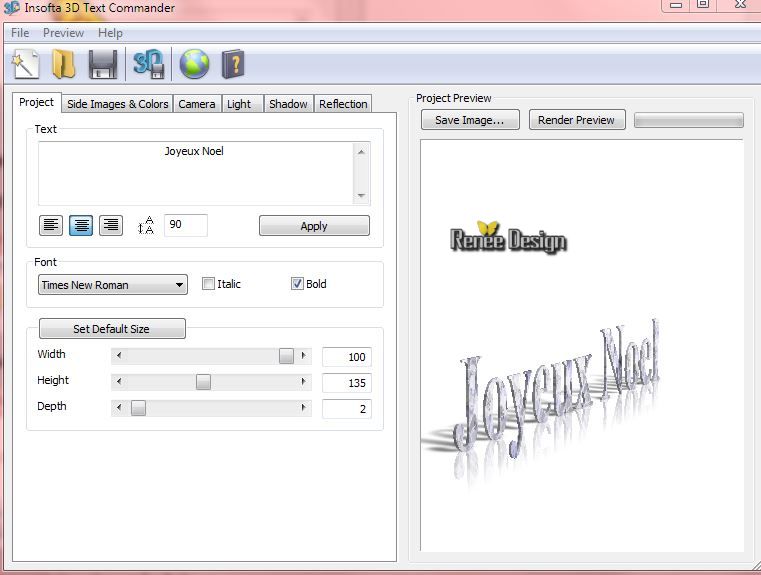The width and height of the screenshot is (761, 575).
Task: Click the Width slider thumb
Action: point(286,356)
